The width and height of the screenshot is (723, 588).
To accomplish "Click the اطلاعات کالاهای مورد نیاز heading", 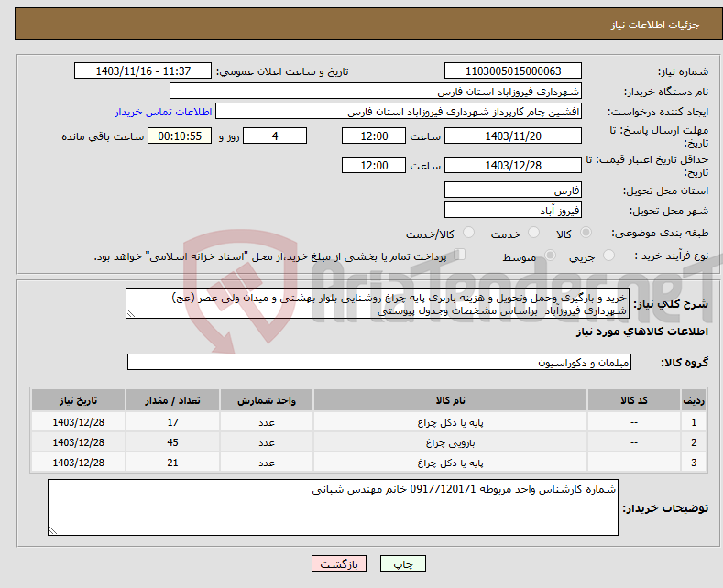I will 641,332.
